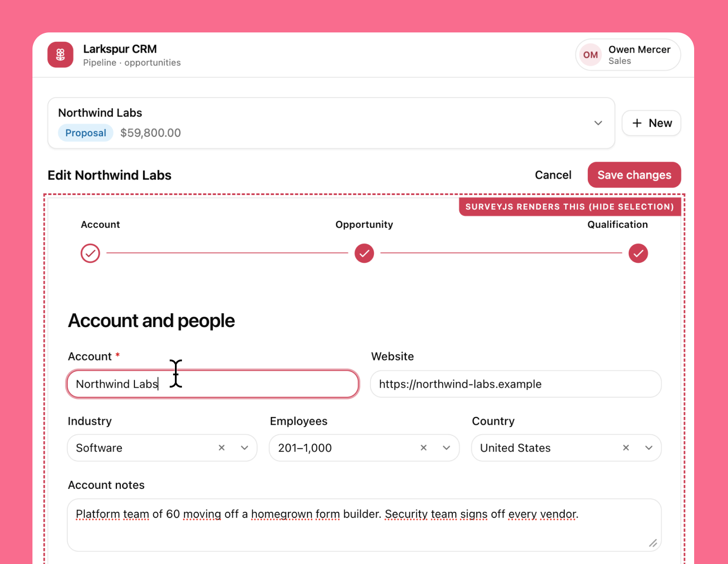This screenshot has width=728, height=564.
Task: Clear the Country selection United States
Action: 626,448
